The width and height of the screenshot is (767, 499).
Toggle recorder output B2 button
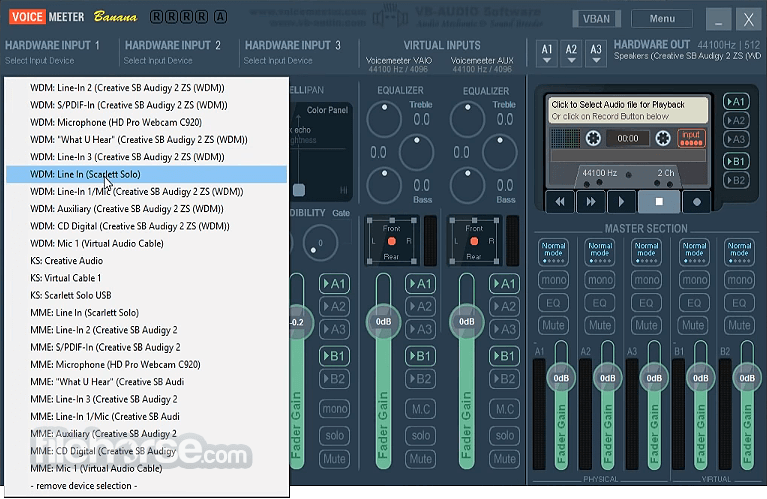(x=736, y=181)
